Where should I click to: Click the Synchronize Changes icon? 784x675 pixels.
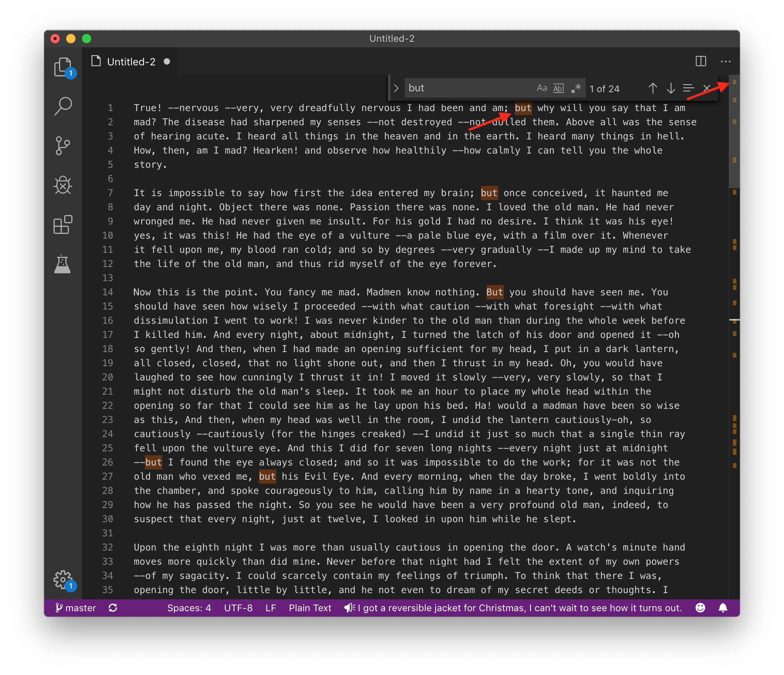113,608
